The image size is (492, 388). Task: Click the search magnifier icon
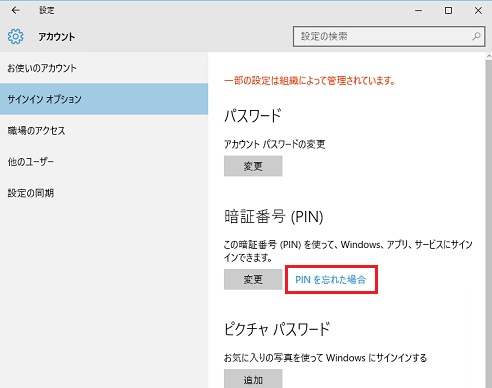[x=476, y=36]
